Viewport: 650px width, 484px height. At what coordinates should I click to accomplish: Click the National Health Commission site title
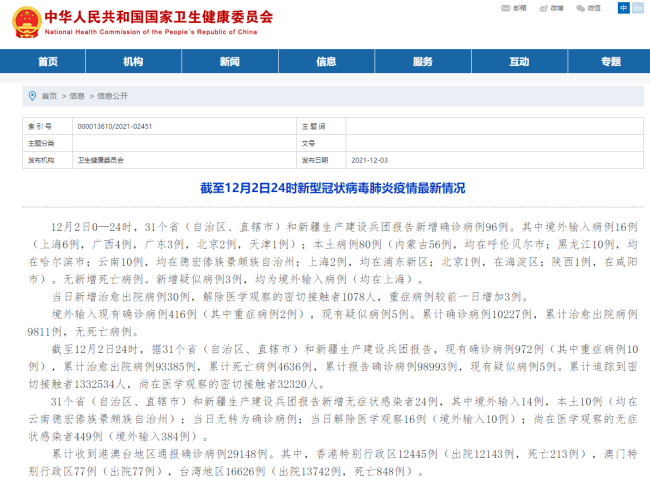[159, 17]
